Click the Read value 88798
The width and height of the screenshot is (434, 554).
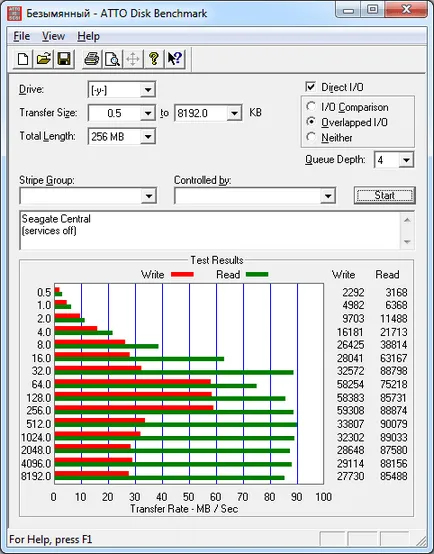[x=394, y=371]
